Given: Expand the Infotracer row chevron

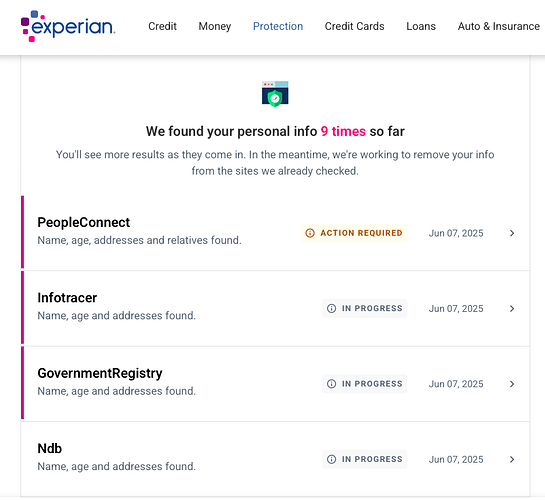Looking at the screenshot, I should click(512, 309).
